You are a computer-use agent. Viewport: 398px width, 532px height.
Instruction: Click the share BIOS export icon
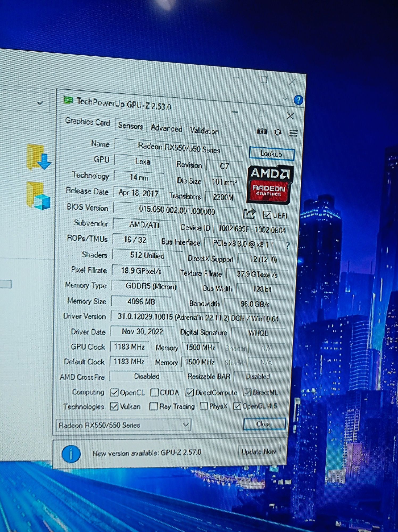(x=249, y=214)
